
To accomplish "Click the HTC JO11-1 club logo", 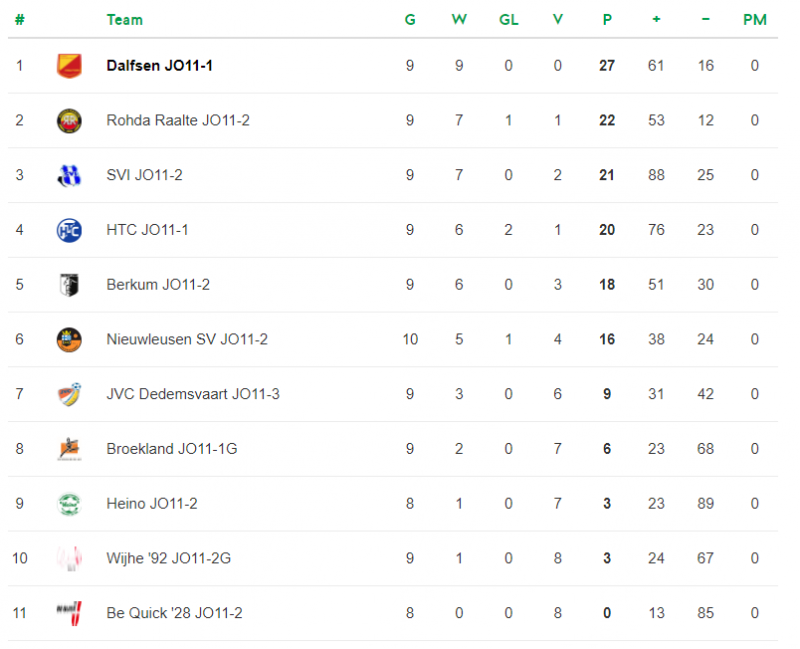I will click(69, 230).
